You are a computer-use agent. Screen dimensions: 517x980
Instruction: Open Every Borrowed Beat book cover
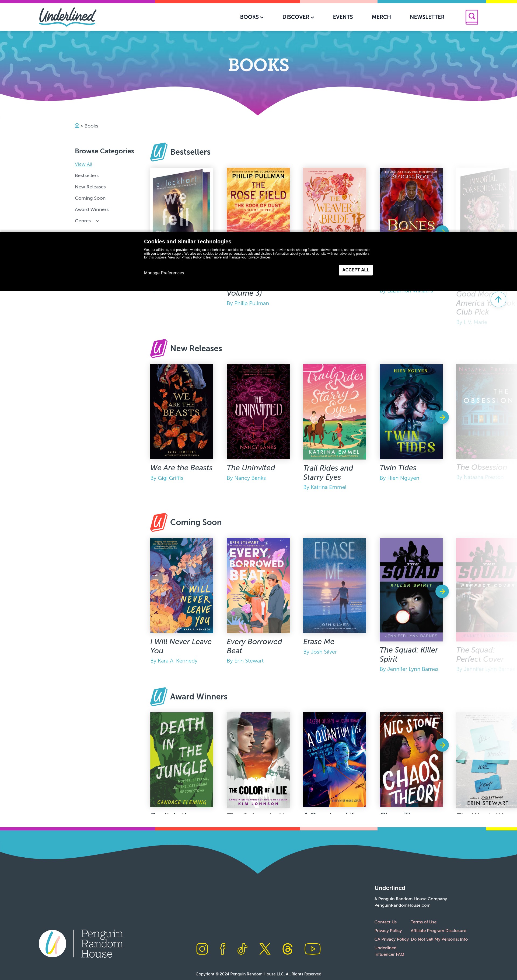click(258, 585)
